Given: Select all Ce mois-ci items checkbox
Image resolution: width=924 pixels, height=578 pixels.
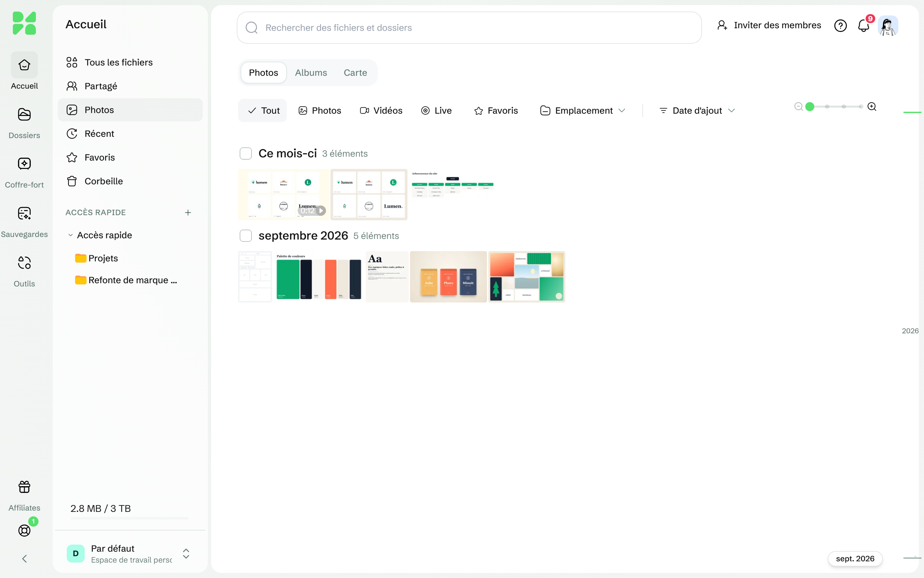Looking at the screenshot, I should coord(245,154).
